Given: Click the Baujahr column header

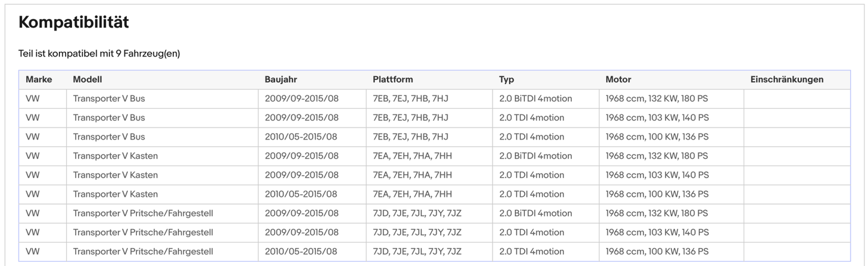Looking at the screenshot, I should [281, 79].
